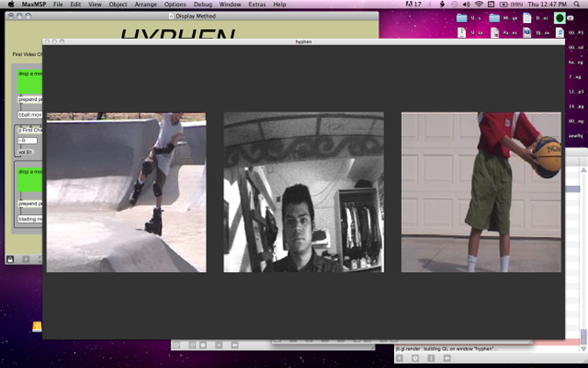Click the Time Machine menu bar icon
Screen dimensions: 588x368
point(454,4)
